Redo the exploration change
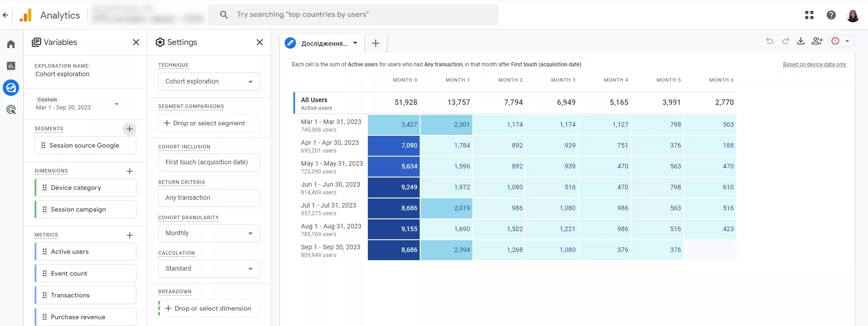Screen dimensions: 868x326 [785, 41]
